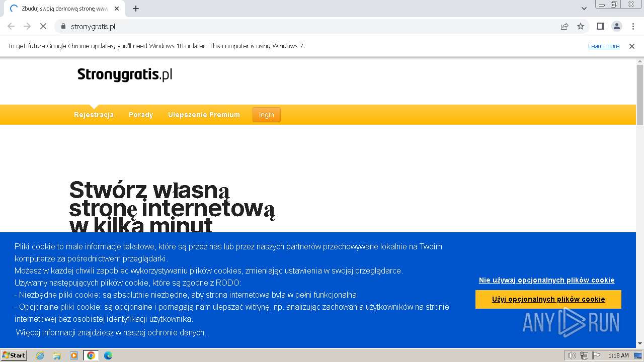Click the scrollbar up arrow
644x362 pixels.
[x=640, y=61]
